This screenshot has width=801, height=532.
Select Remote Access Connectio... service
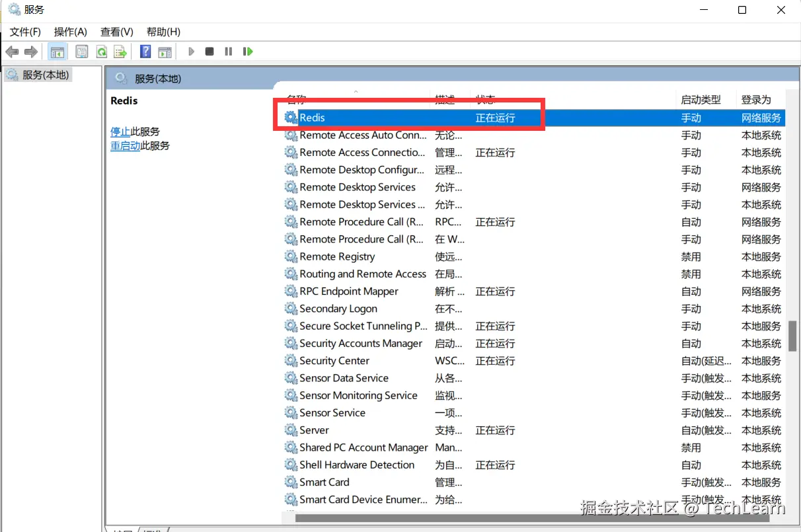(362, 153)
